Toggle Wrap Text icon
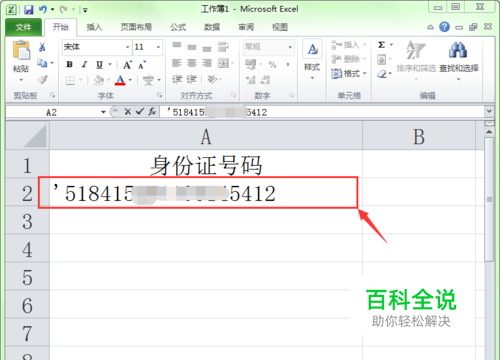The height and width of the screenshot is (360, 500). click(x=223, y=47)
